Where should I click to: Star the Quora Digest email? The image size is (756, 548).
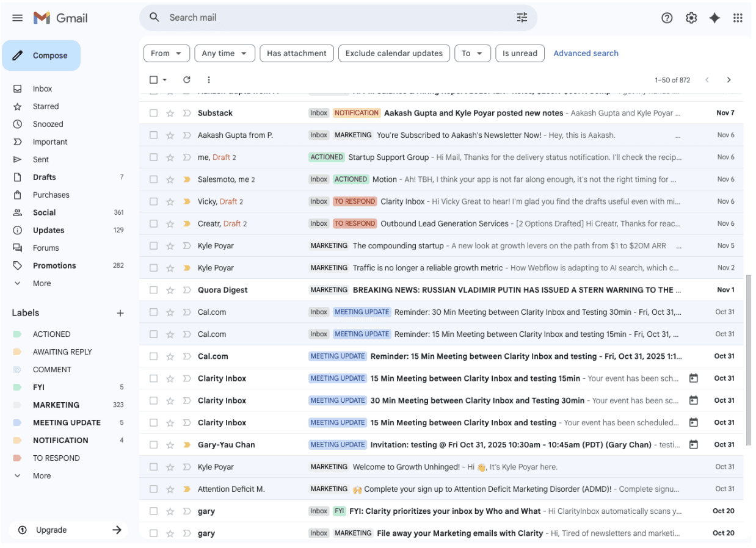pos(170,290)
